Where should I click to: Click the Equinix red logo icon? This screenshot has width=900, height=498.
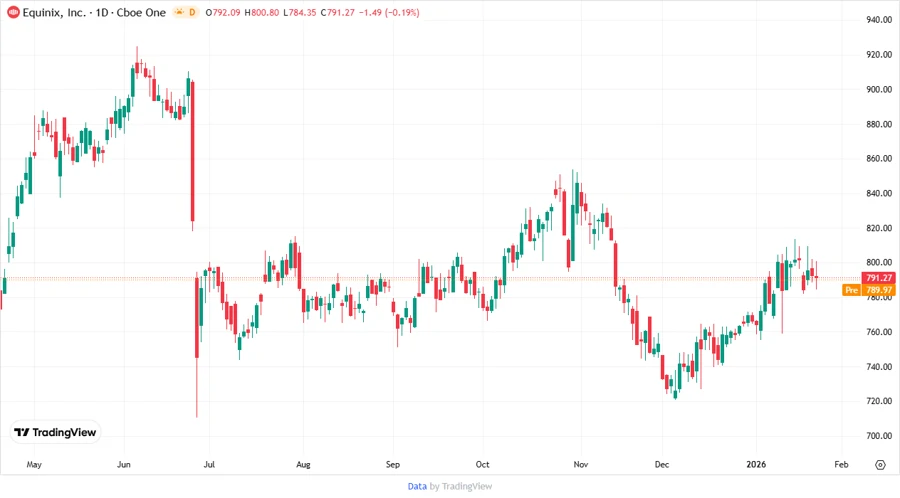click(13, 12)
